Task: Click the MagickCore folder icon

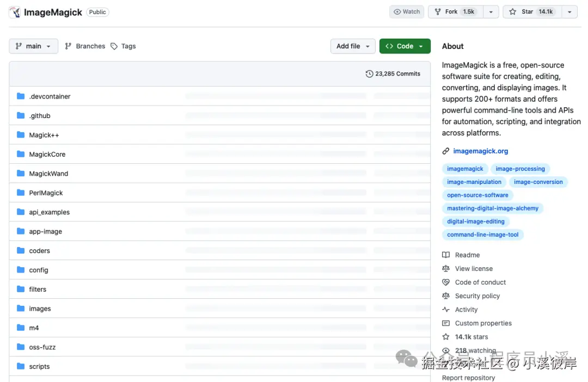Action: point(21,154)
